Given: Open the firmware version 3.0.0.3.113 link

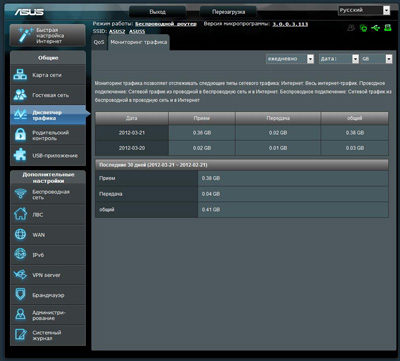Looking at the screenshot, I should point(290,24).
